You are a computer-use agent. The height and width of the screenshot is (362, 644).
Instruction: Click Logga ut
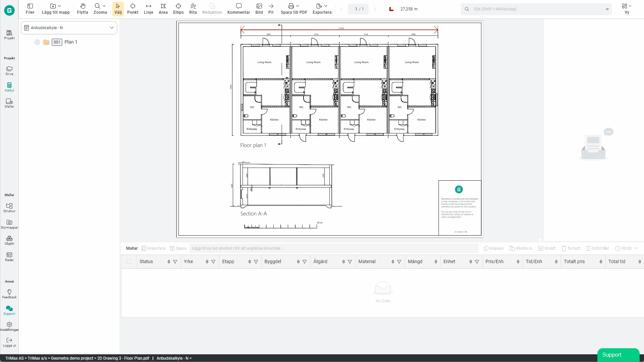pos(9,342)
